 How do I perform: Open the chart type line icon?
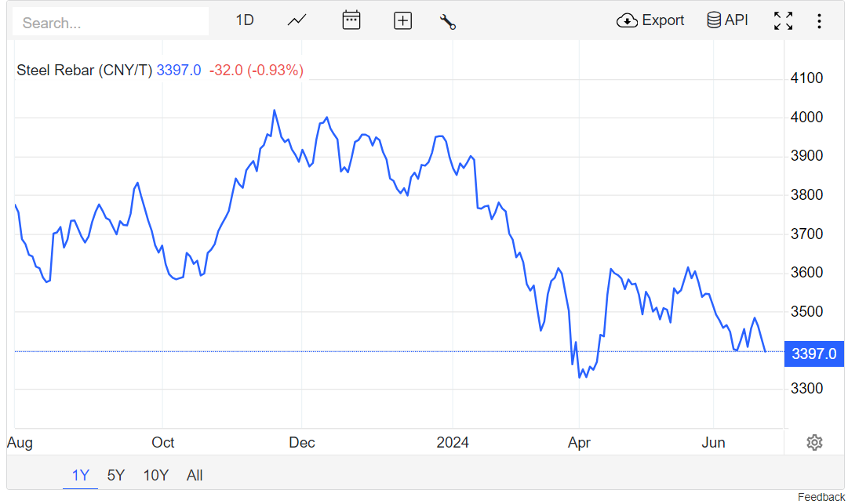click(x=297, y=20)
